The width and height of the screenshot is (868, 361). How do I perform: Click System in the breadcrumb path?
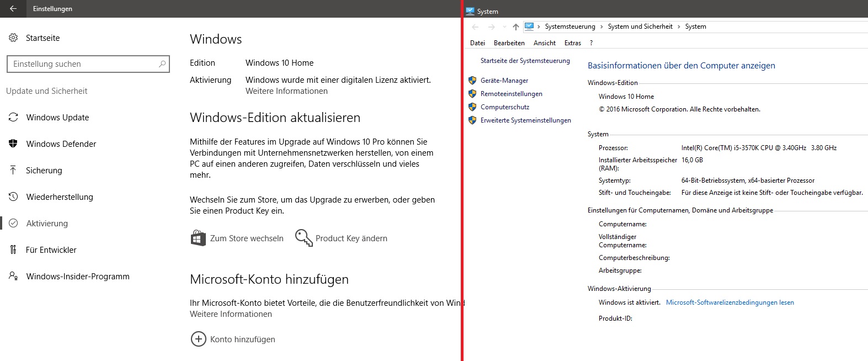695,26
